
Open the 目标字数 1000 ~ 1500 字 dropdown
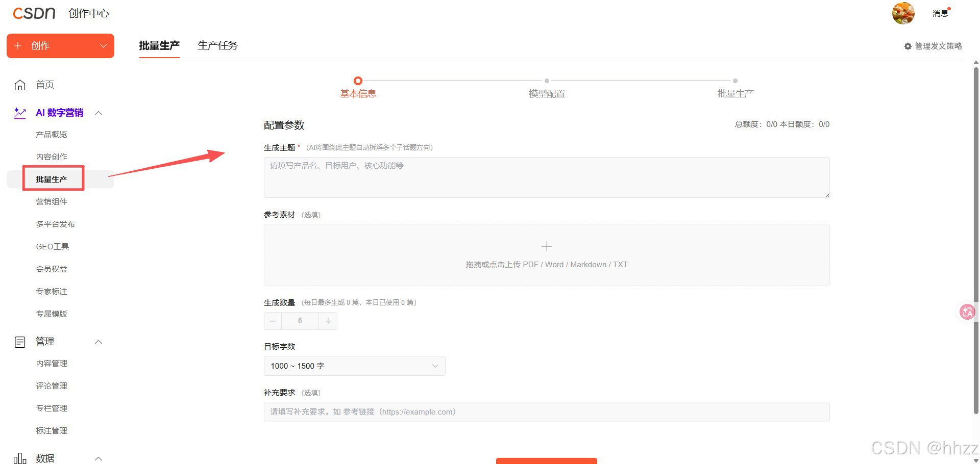point(355,366)
